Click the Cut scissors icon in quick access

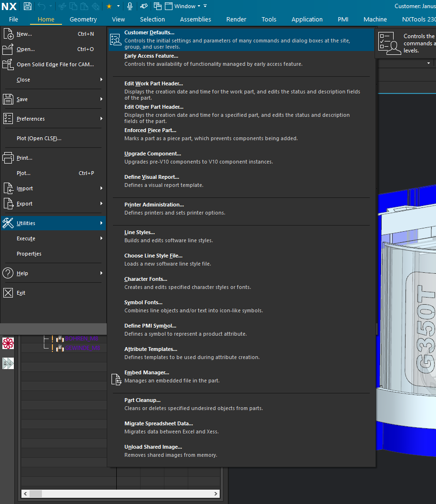pos(62,6)
